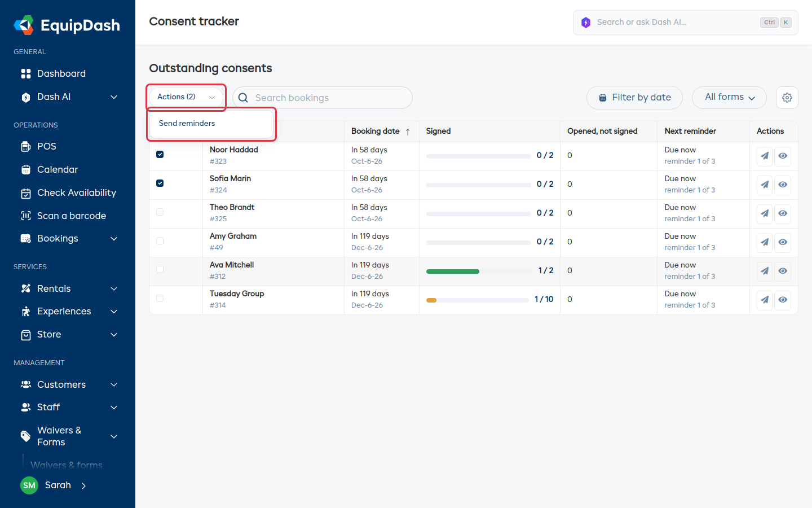Click the Check Availability calendar-check icon
Viewport: 812px width, 508px height.
(x=26, y=193)
